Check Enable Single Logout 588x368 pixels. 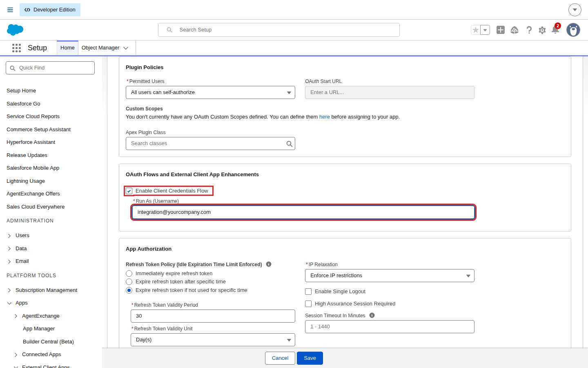pyautogui.click(x=308, y=292)
